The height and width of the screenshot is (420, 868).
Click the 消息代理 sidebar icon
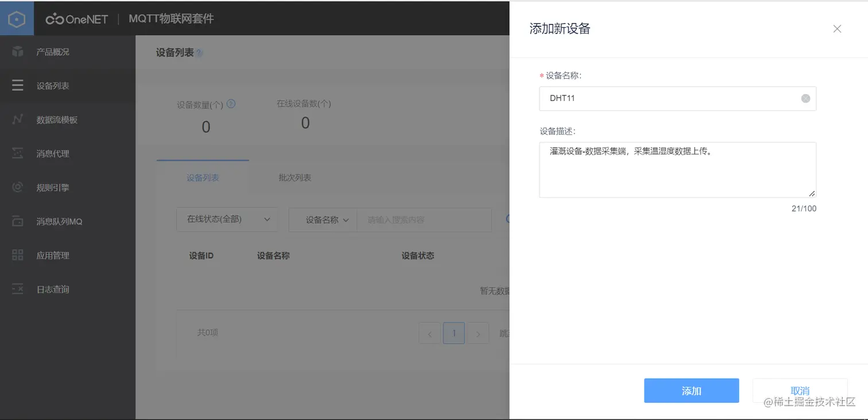18,153
